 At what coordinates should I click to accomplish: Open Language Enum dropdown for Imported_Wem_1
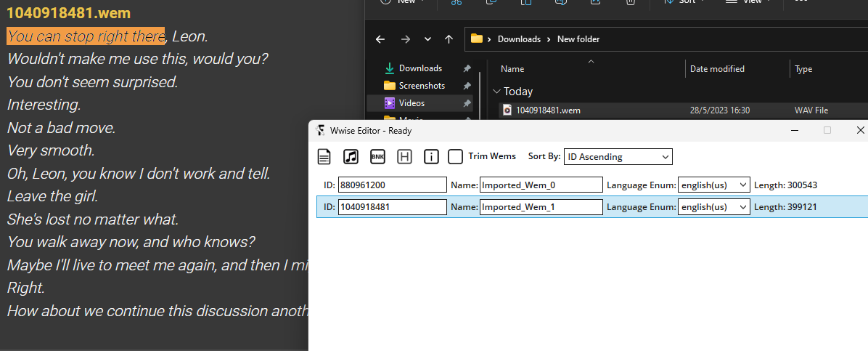tap(714, 207)
